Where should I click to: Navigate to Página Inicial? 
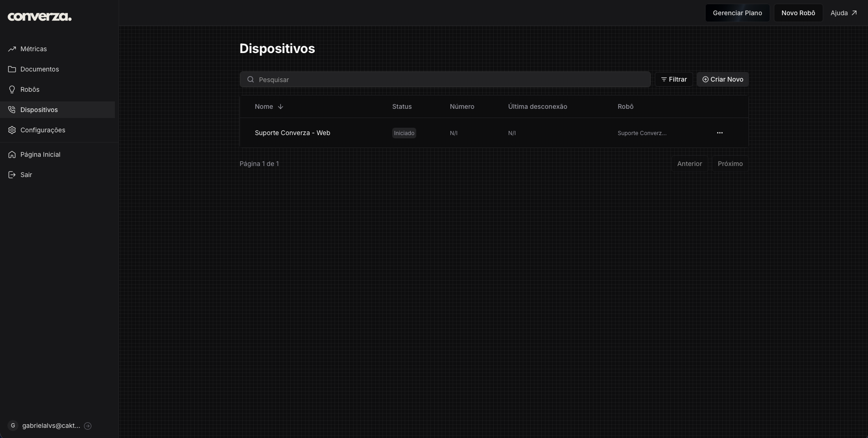pos(57,154)
